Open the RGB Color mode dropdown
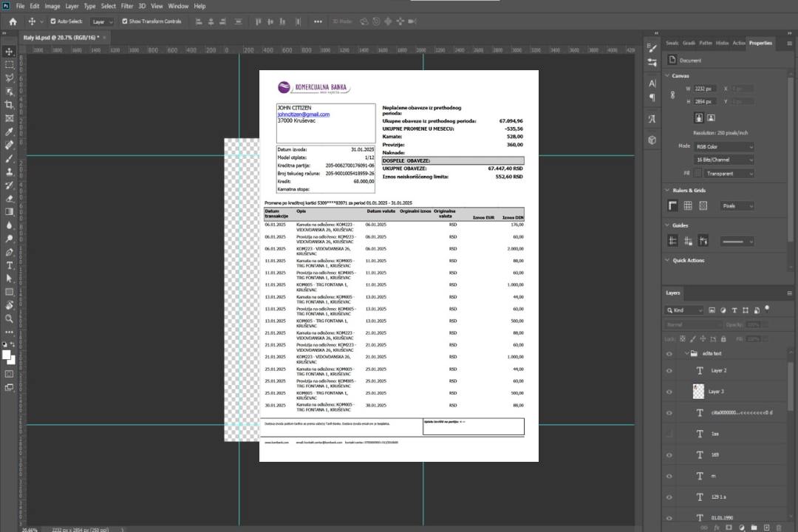The height and width of the screenshot is (532, 798). coord(723,146)
